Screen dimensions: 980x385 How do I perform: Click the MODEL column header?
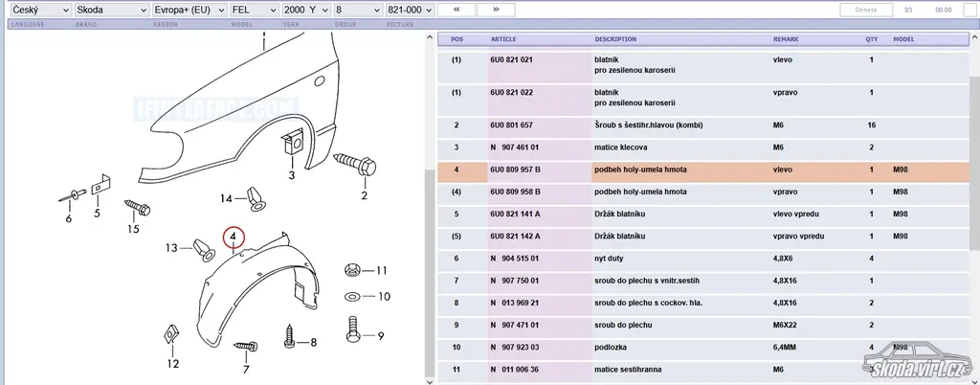click(903, 39)
